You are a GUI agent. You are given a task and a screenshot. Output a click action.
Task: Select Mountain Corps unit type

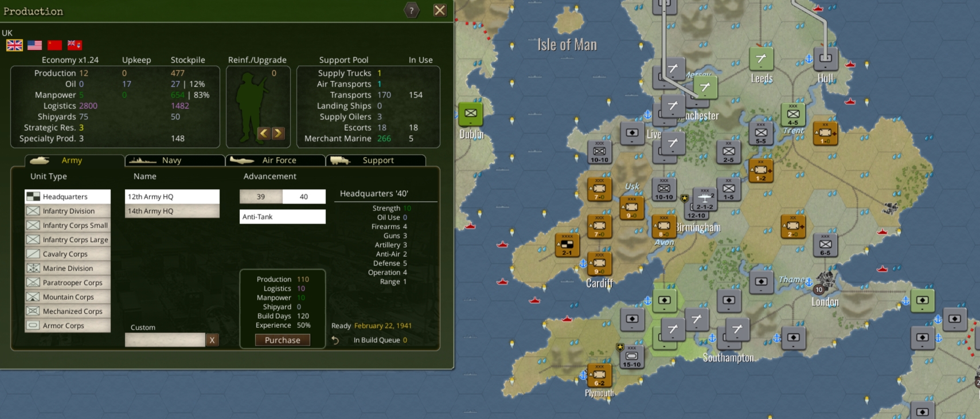68,297
